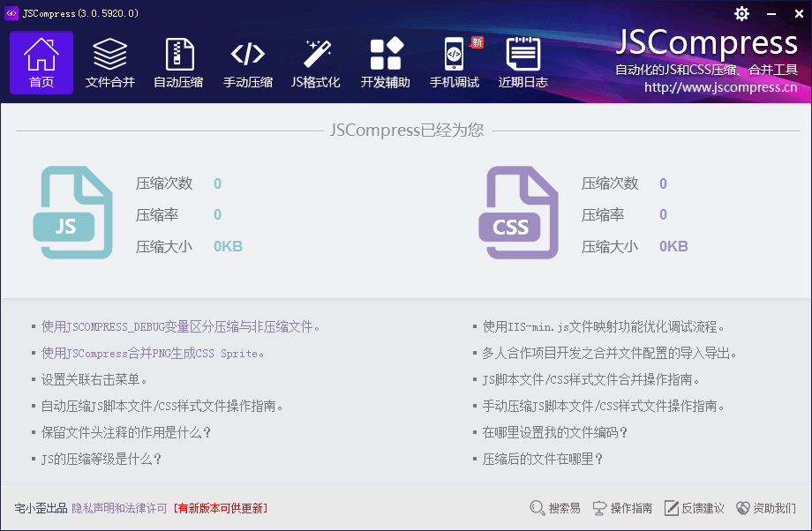The height and width of the screenshot is (531, 812).
Task: Open 反馈建议 feedback form
Action: [694, 508]
